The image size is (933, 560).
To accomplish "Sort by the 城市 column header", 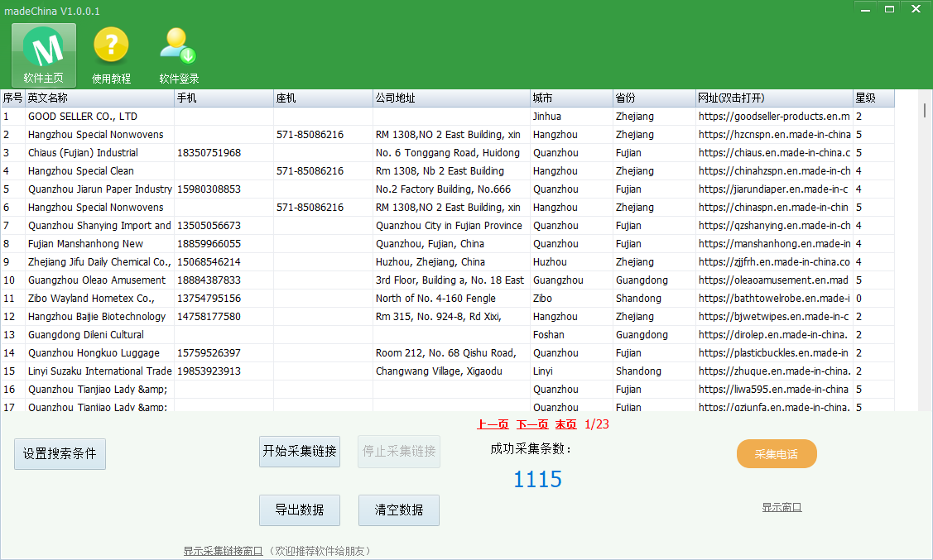I will 572,98.
